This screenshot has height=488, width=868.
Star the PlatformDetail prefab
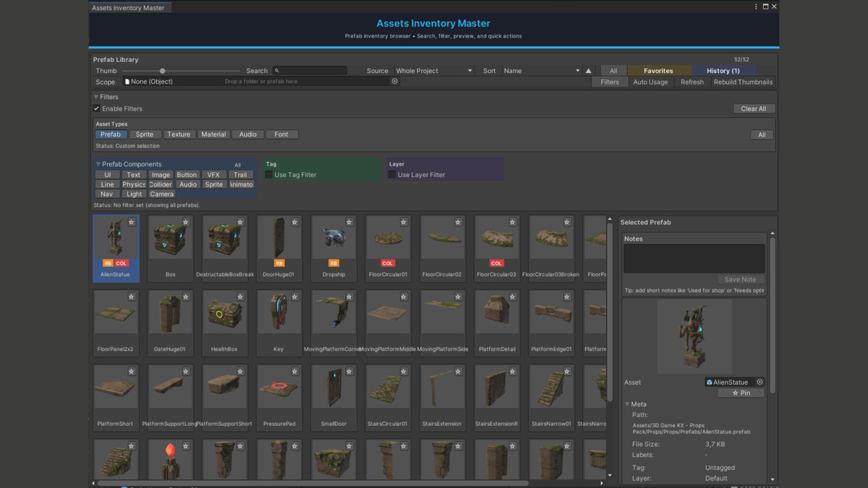tap(512, 297)
